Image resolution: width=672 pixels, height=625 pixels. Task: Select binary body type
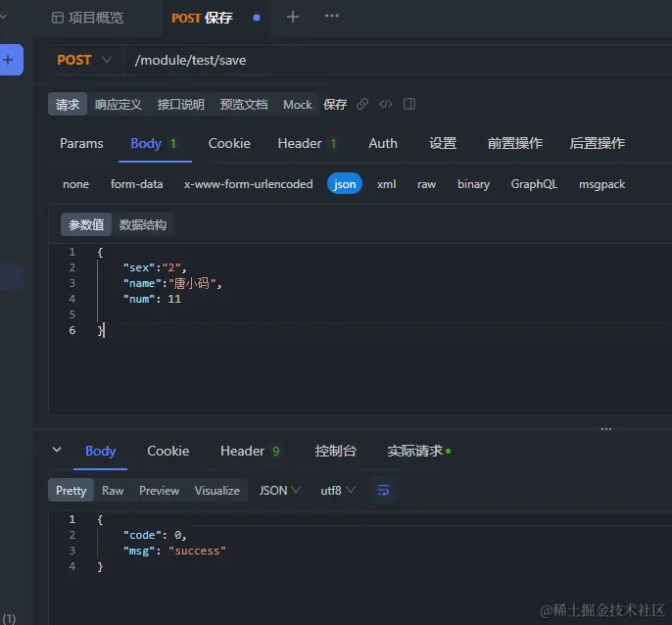[473, 184]
